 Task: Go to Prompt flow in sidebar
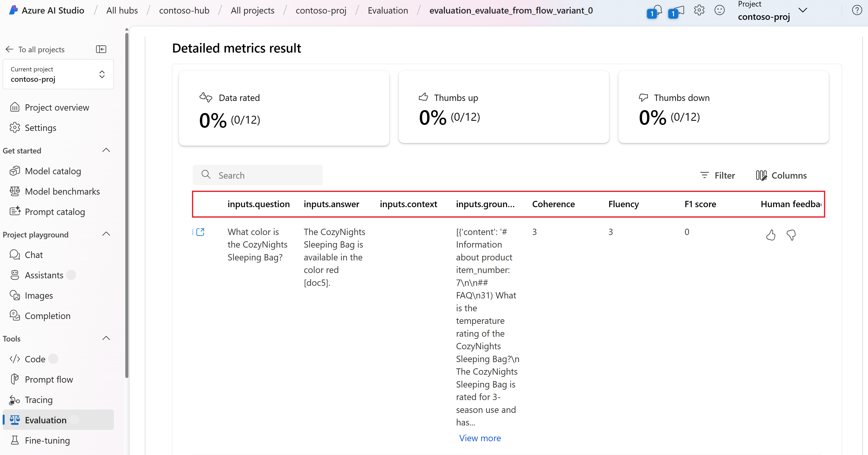(x=49, y=379)
